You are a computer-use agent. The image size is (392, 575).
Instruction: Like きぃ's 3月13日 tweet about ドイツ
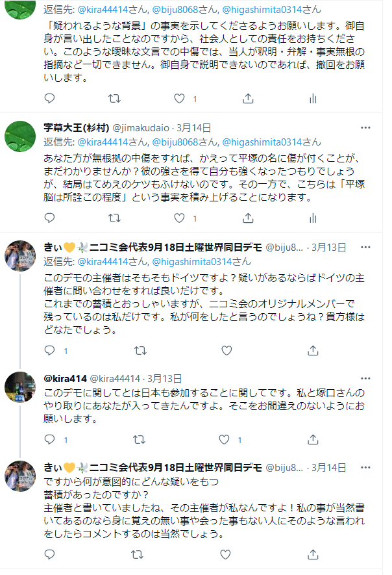coord(226,350)
